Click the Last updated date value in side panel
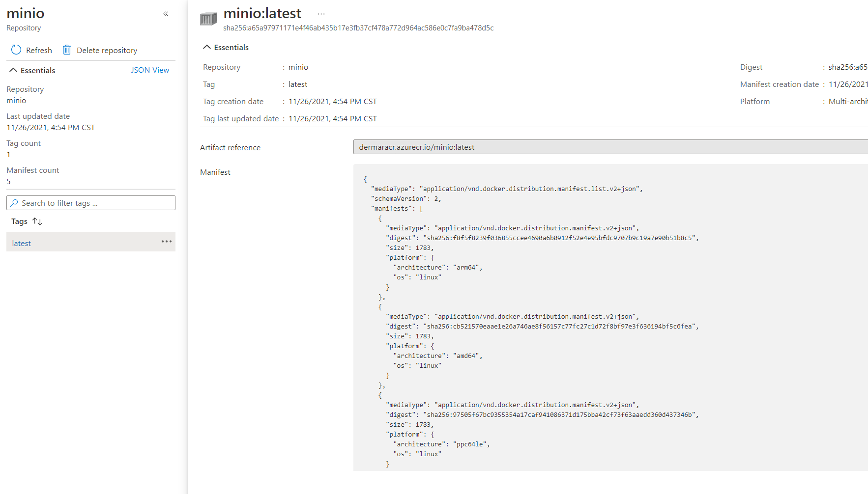 [x=51, y=128]
